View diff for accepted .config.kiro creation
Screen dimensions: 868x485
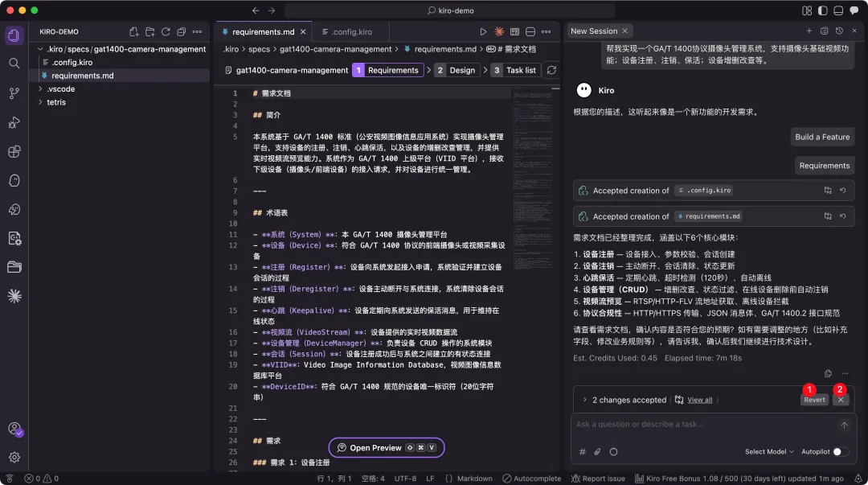[x=828, y=190]
